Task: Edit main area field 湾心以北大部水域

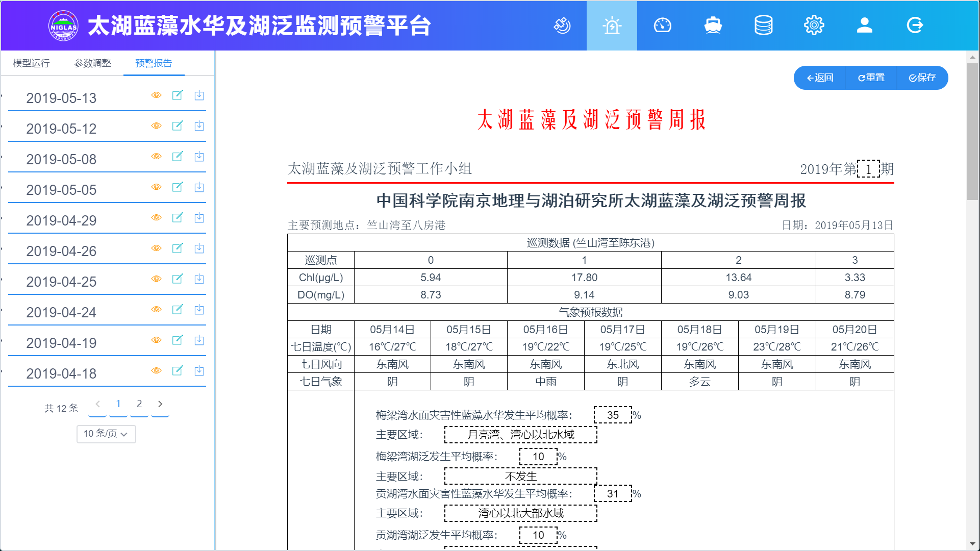Action: pos(521,513)
